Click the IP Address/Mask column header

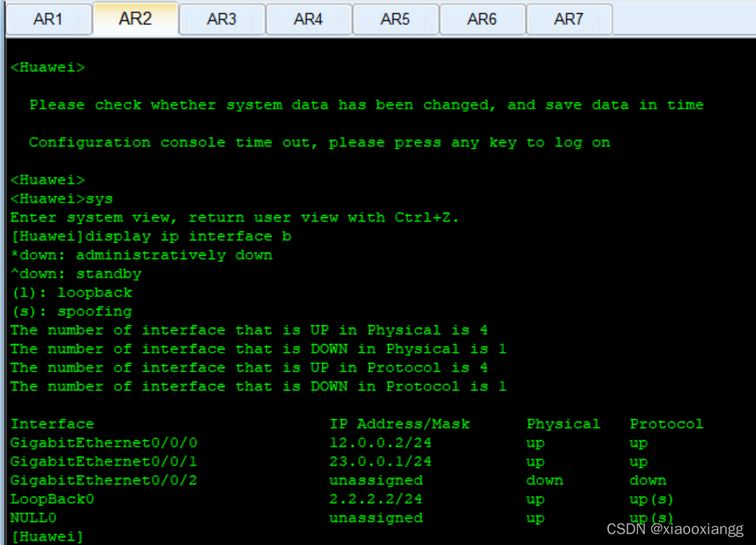[x=399, y=424]
